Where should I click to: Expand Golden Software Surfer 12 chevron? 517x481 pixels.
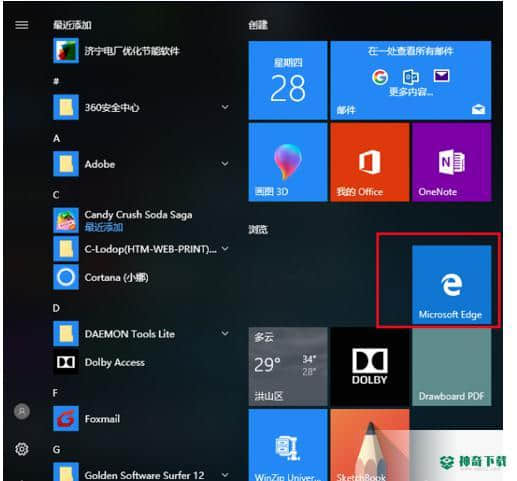tap(225, 475)
